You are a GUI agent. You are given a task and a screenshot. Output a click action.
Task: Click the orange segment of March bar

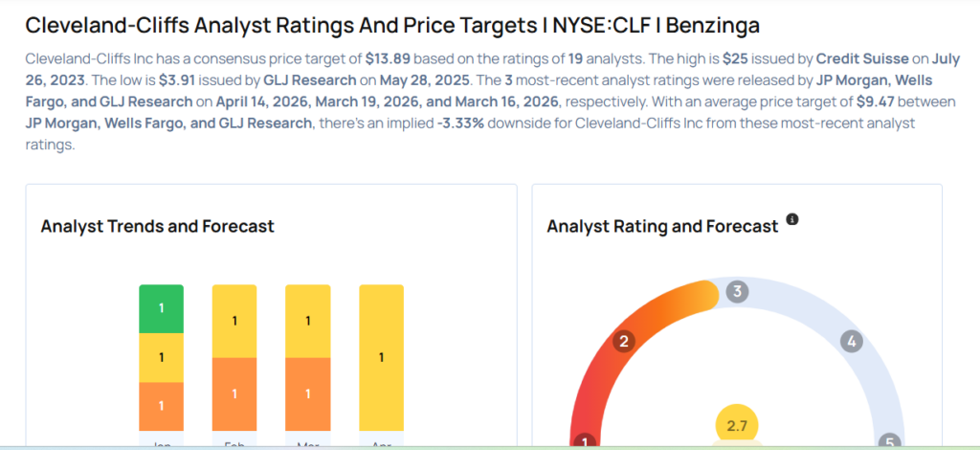tap(307, 394)
